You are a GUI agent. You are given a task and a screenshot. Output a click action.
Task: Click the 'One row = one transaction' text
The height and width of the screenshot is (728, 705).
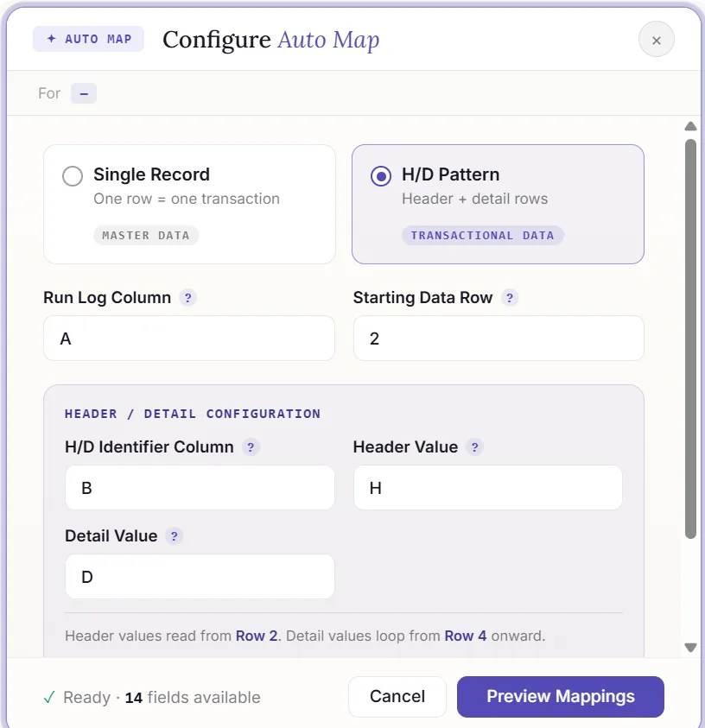(187, 199)
